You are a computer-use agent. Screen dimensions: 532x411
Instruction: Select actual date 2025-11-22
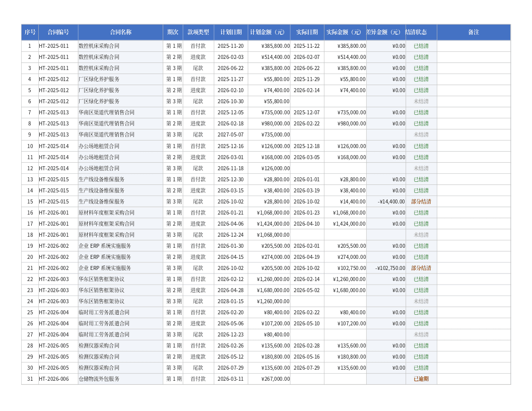(x=307, y=46)
